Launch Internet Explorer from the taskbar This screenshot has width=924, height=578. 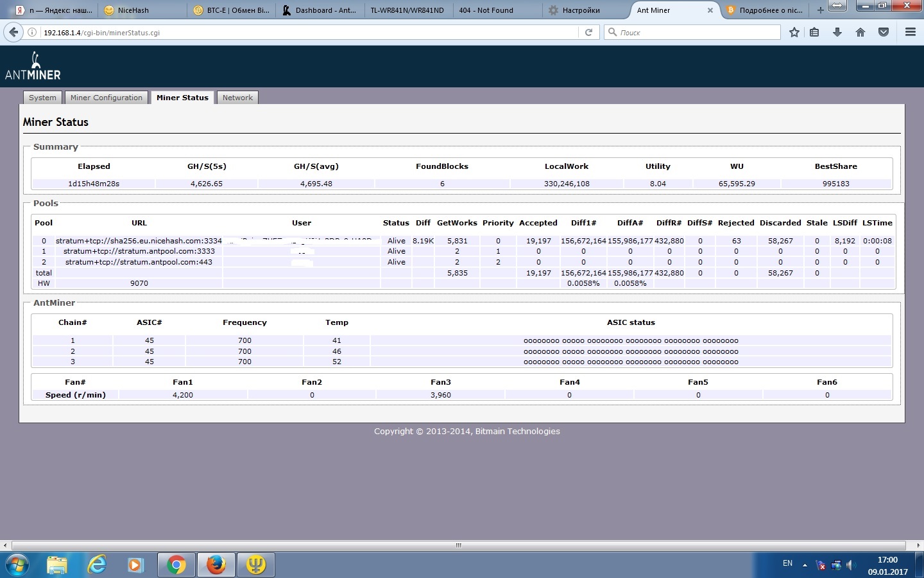(x=97, y=565)
